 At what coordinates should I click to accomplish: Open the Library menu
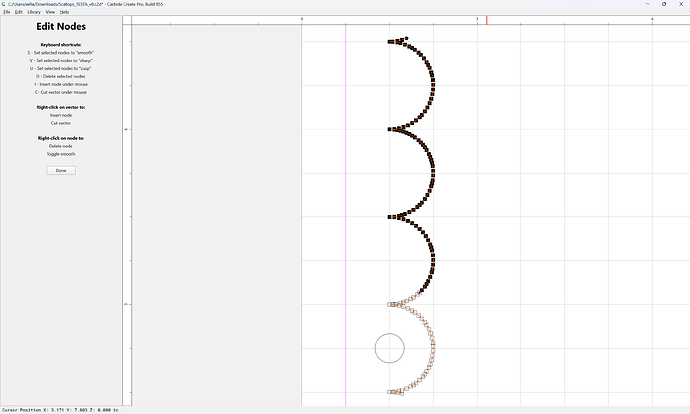click(34, 12)
